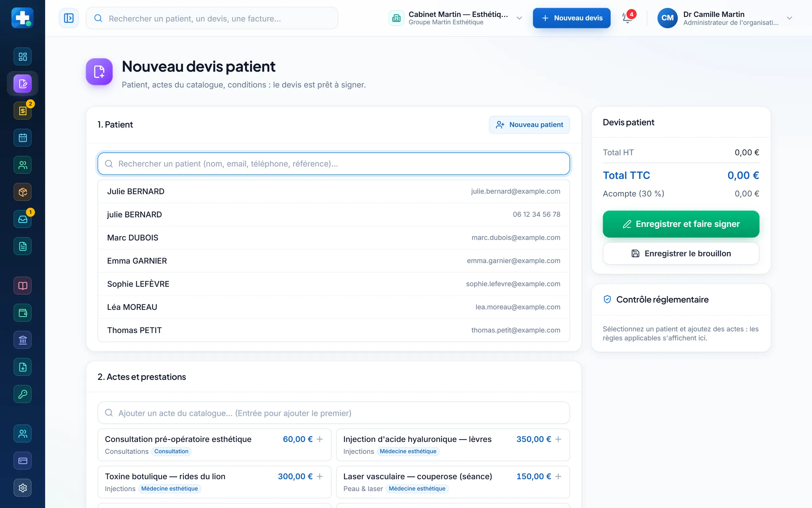
Task: Click the green clinic building icon in header
Action: coord(396,18)
